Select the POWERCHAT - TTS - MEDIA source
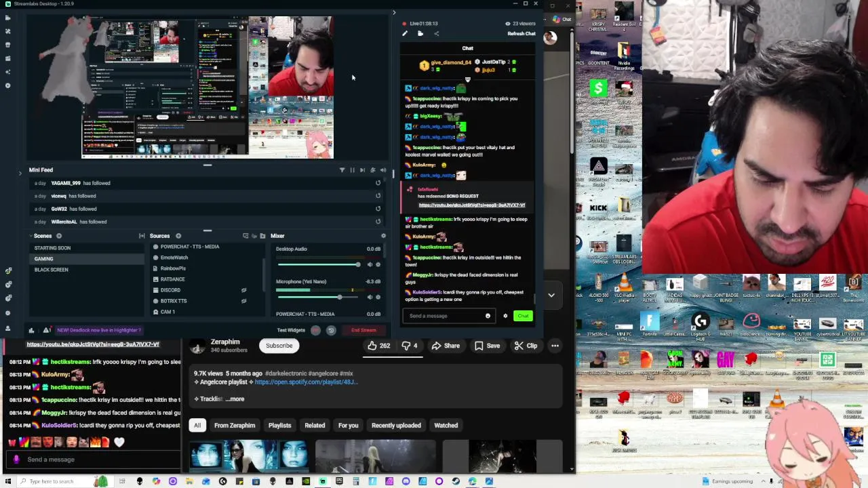868x488 pixels. [190, 247]
